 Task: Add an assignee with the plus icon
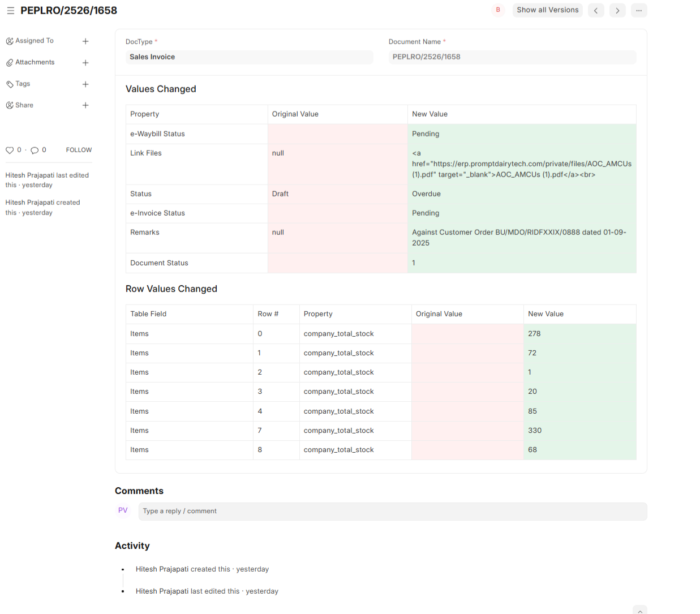click(85, 41)
